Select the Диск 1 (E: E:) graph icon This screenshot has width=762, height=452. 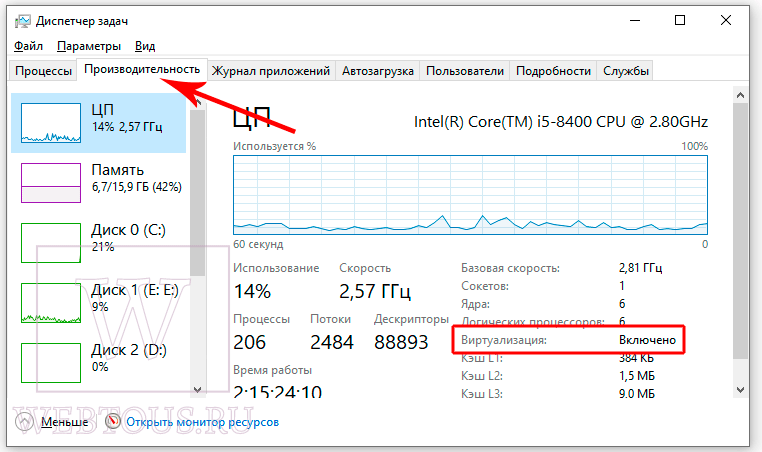(x=51, y=303)
